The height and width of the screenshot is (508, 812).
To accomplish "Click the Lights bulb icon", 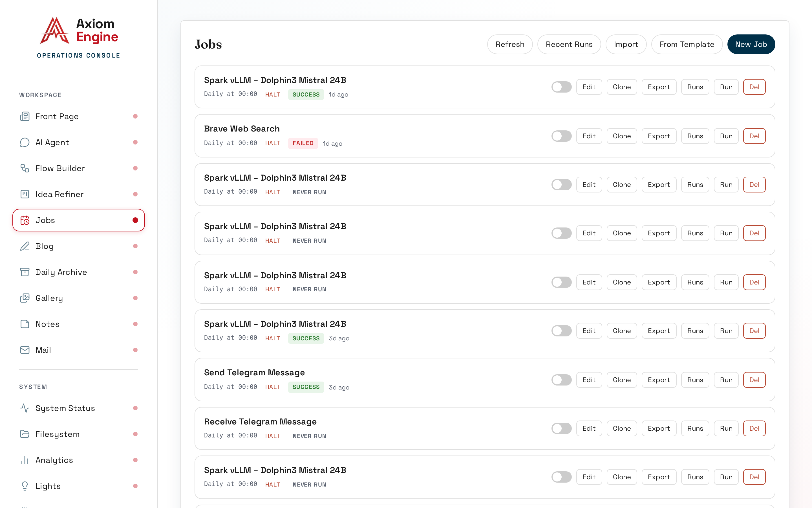I will (x=25, y=486).
